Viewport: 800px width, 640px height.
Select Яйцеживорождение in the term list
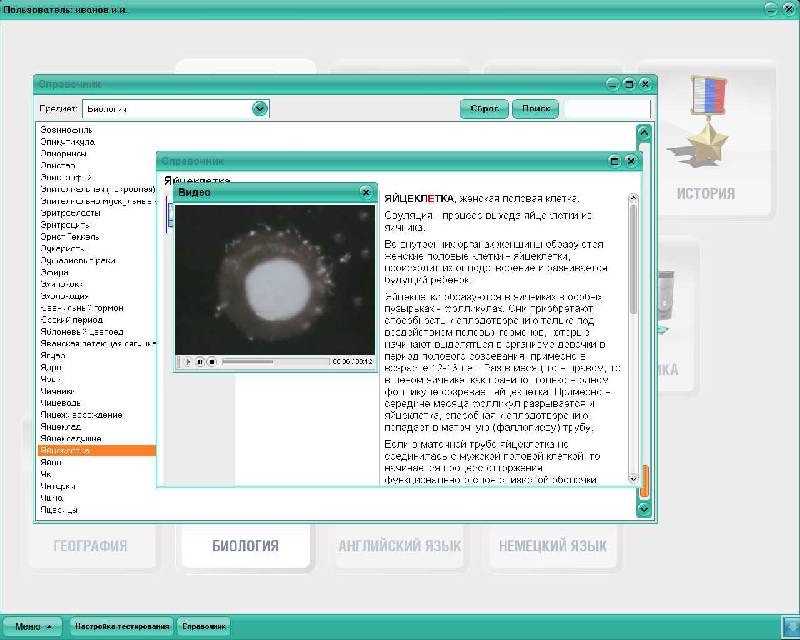81,415
